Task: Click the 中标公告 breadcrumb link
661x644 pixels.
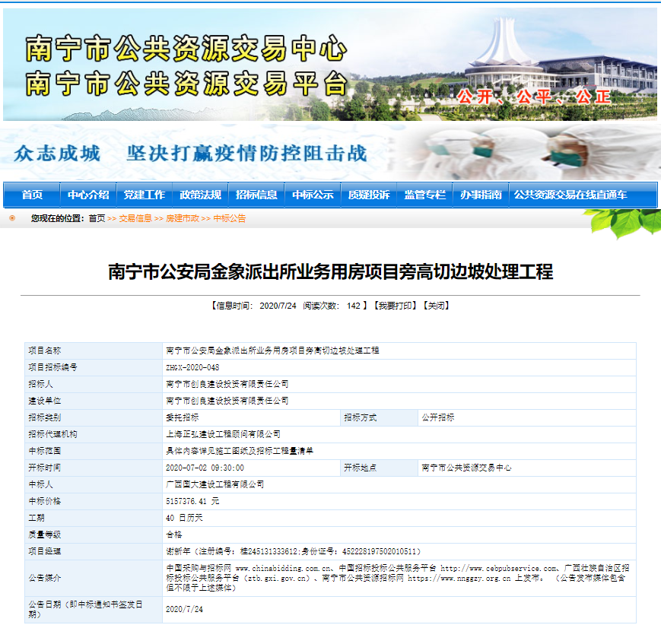Action: [229, 218]
